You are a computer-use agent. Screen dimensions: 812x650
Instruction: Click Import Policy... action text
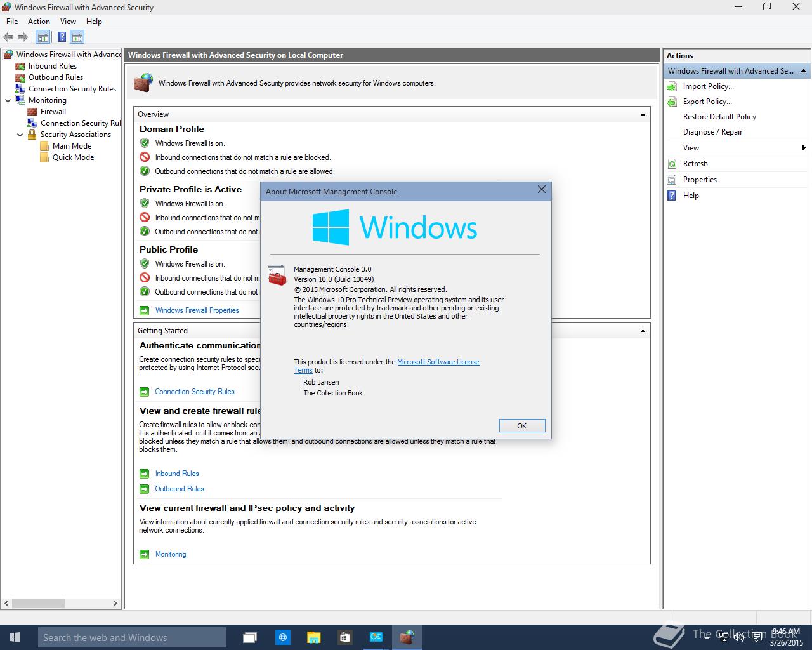tap(709, 86)
